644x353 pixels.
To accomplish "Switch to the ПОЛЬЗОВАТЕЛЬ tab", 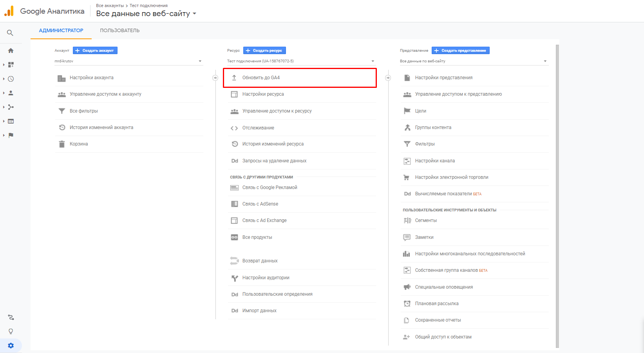I will [120, 31].
